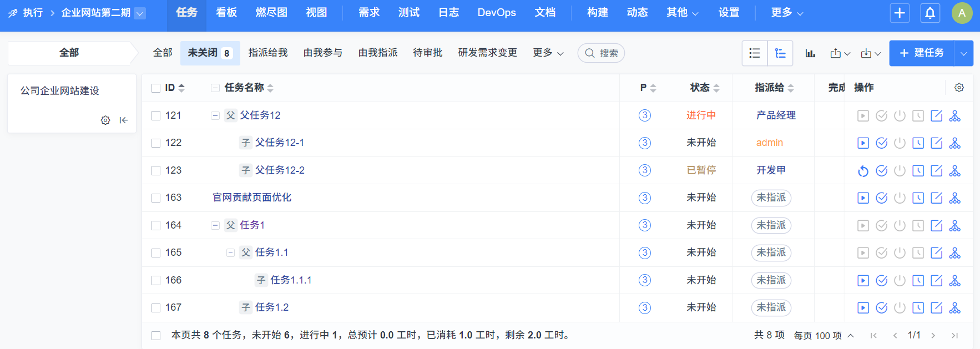Select the checkbox for task 123

(x=156, y=171)
